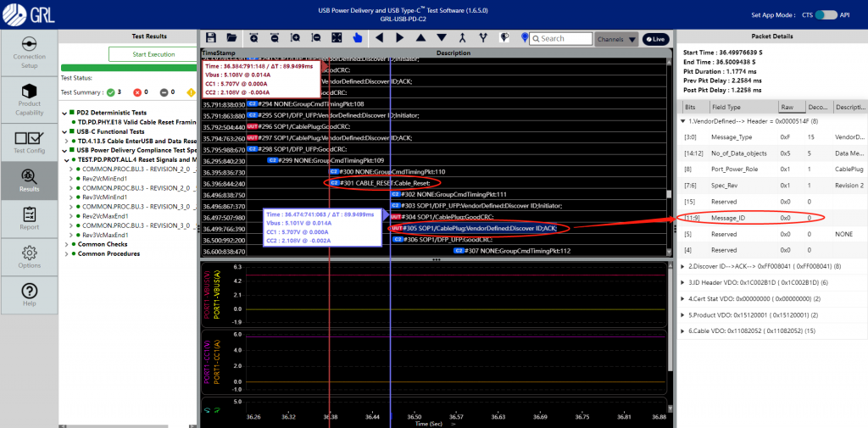This screenshot has width=868, height=428.
Task: Click the left arrow navigation icon
Action: (378, 38)
